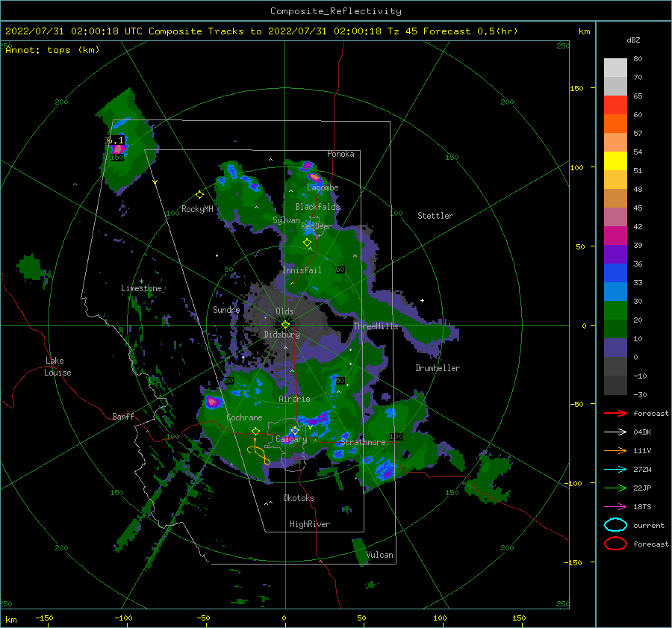Select the green 22JP track arrow
Viewport: 672px width, 628px height.
click(615, 488)
